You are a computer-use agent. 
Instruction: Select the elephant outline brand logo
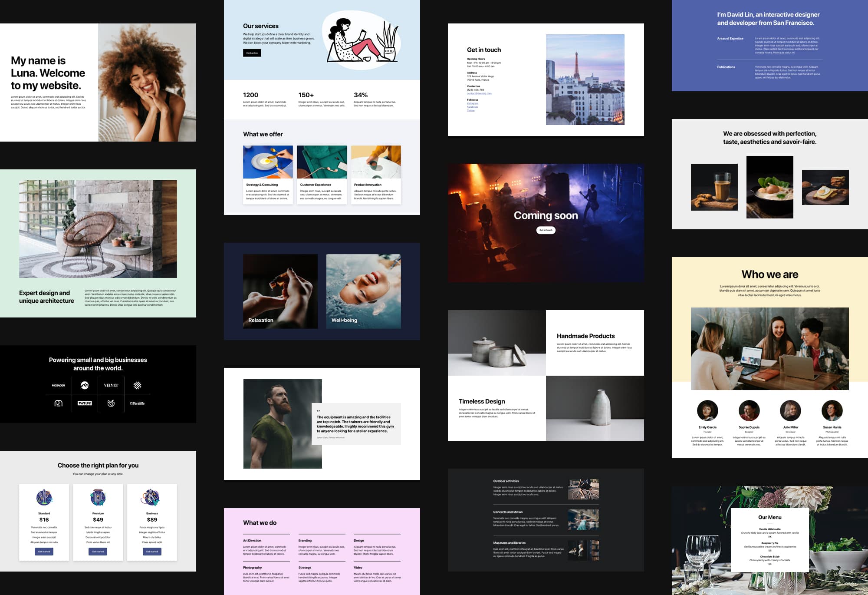[x=58, y=403]
